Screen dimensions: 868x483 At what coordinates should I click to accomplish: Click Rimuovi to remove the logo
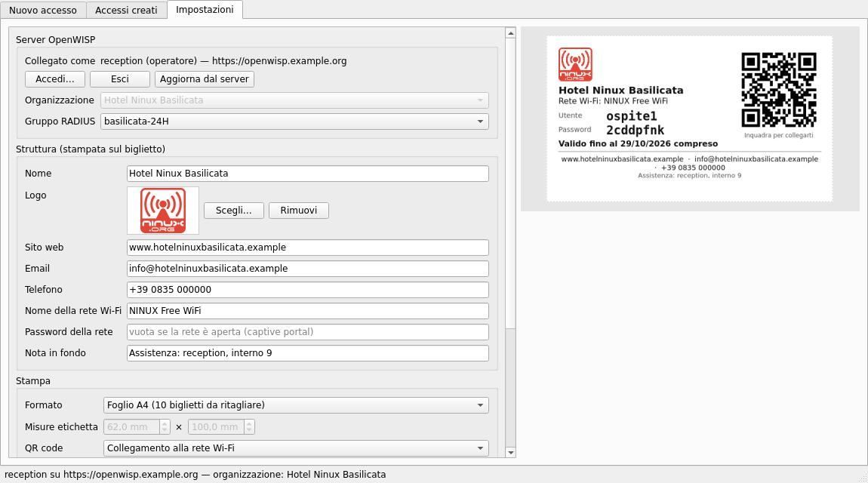(x=299, y=211)
